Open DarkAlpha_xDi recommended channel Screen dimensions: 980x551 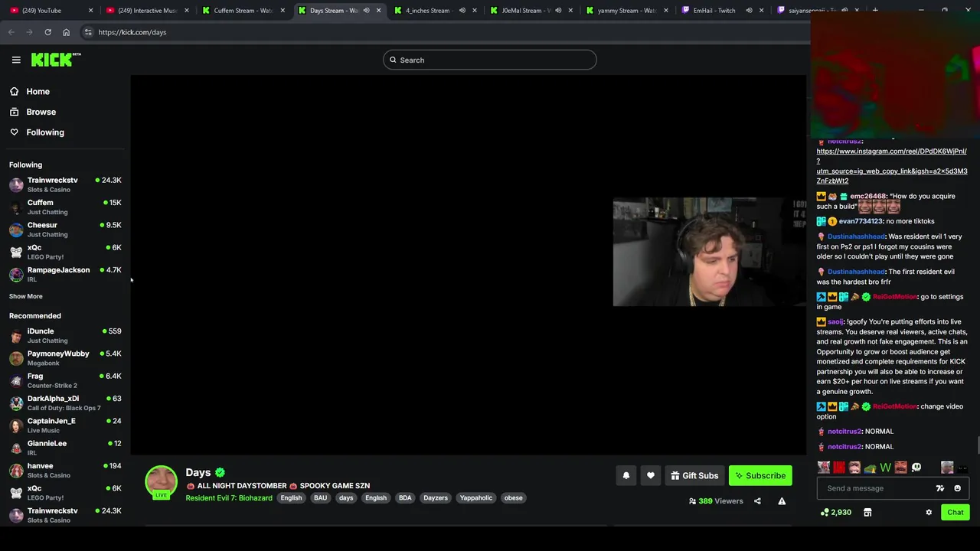pos(65,403)
